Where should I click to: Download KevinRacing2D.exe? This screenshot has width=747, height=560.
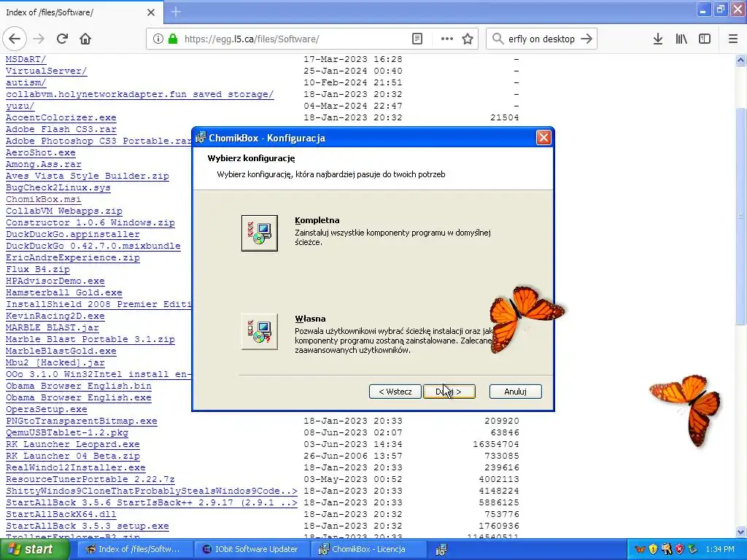tap(55, 316)
